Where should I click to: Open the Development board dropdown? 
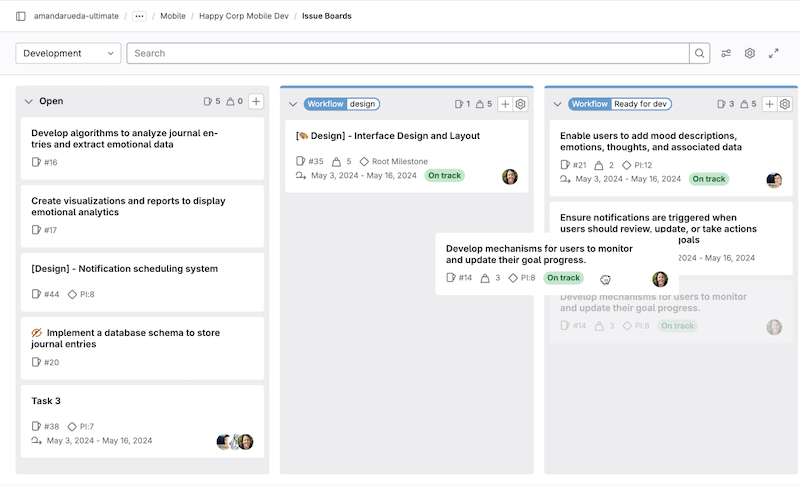coord(68,53)
